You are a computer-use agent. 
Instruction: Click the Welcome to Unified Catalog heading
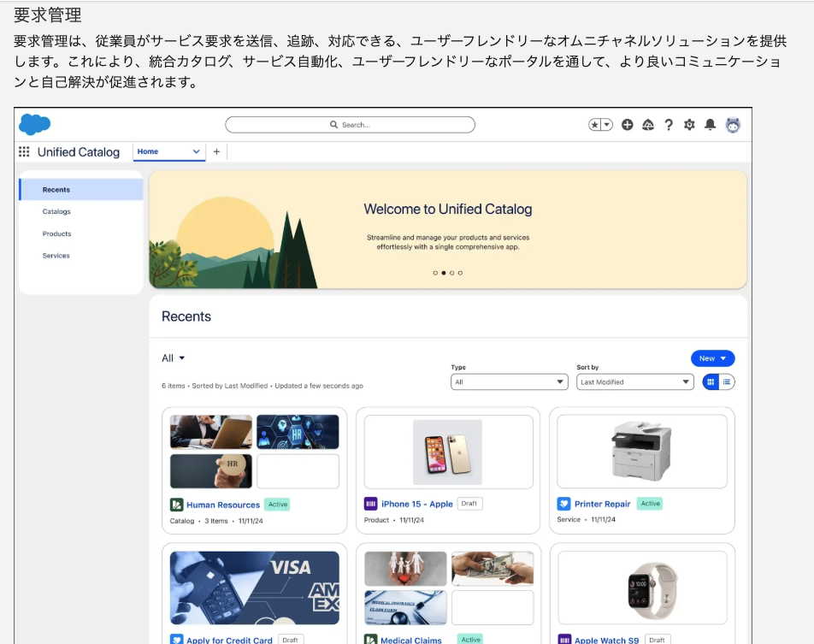pyautogui.click(x=447, y=209)
